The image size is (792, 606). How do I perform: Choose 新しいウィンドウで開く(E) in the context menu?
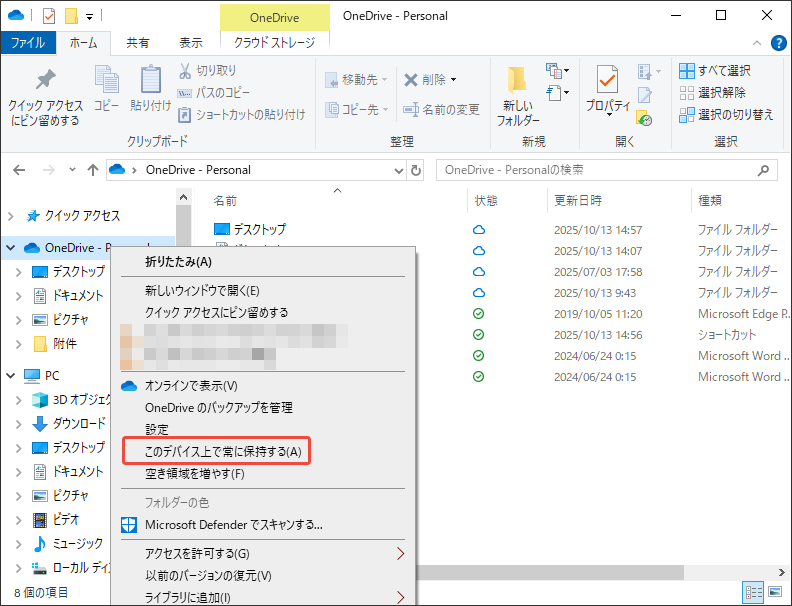(x=263, y=291)
